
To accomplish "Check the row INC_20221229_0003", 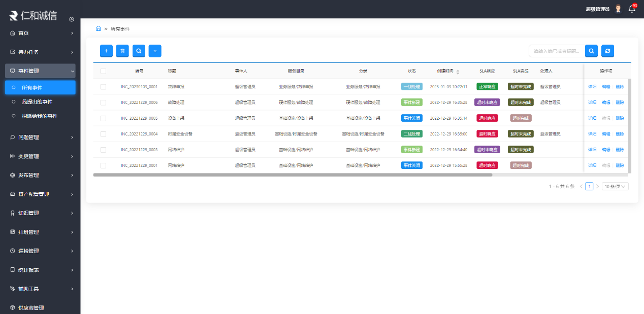I will (103, 150).
